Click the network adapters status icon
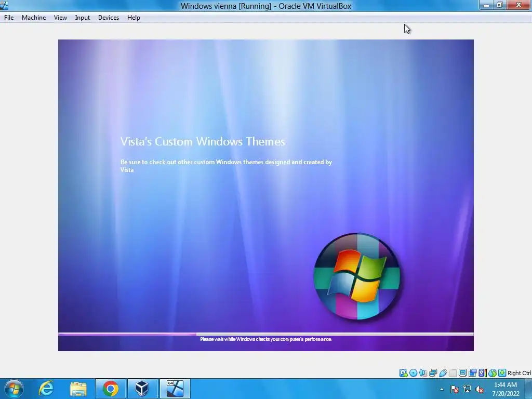The width and height of the screenshot is (532, 399). tap(433, 373)
